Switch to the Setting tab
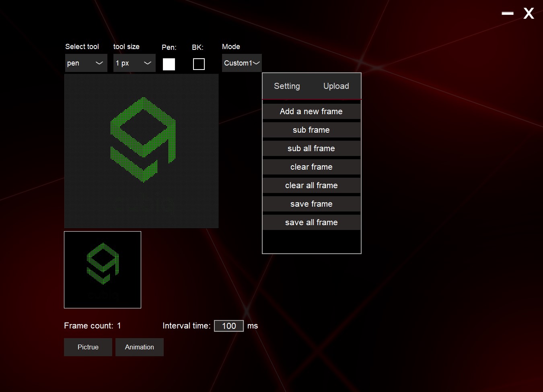The image size is (543, 392). (x=287, y=86)
